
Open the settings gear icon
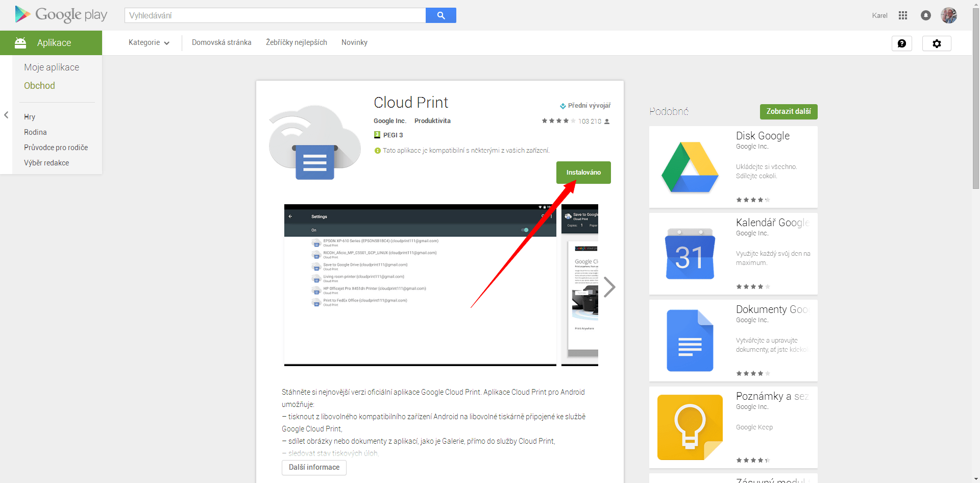937,43
